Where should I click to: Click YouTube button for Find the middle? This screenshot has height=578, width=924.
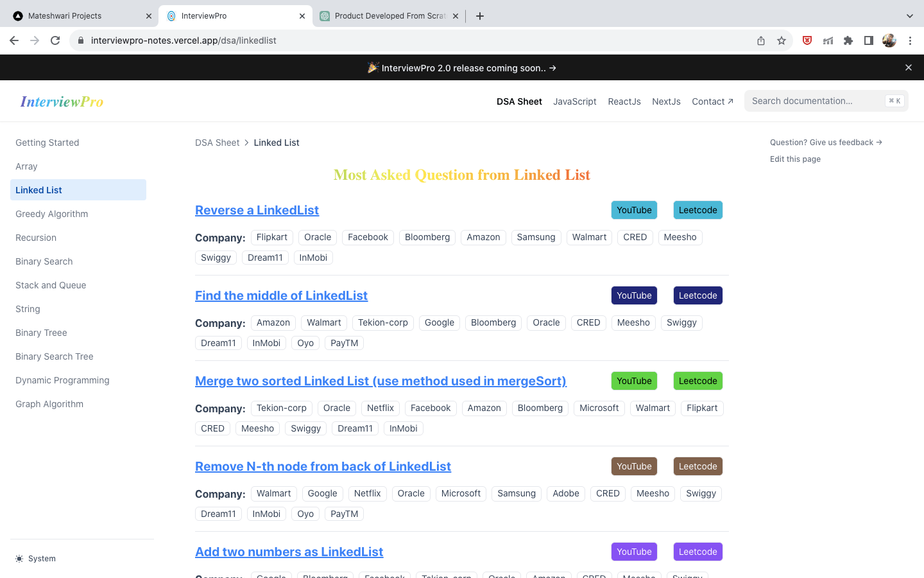(634, 295)
